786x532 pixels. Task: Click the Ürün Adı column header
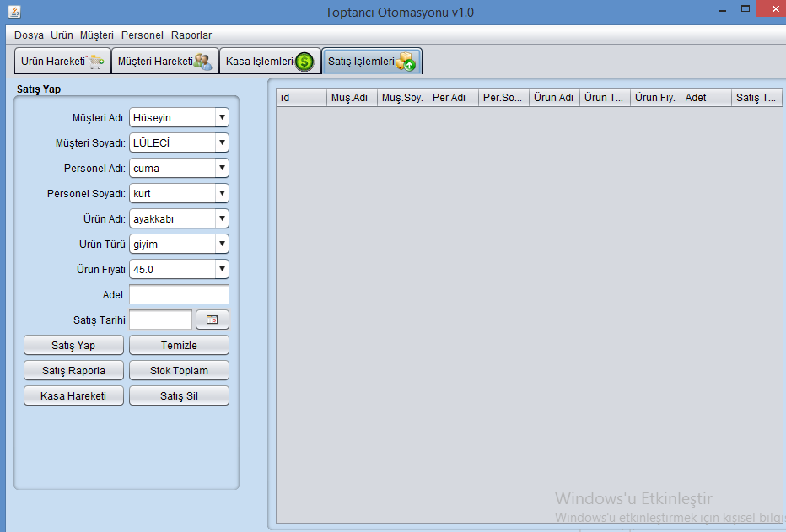[x=554, y=98]
